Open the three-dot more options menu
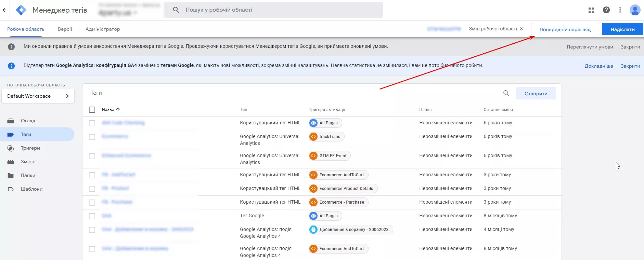 tap(620, 10)
